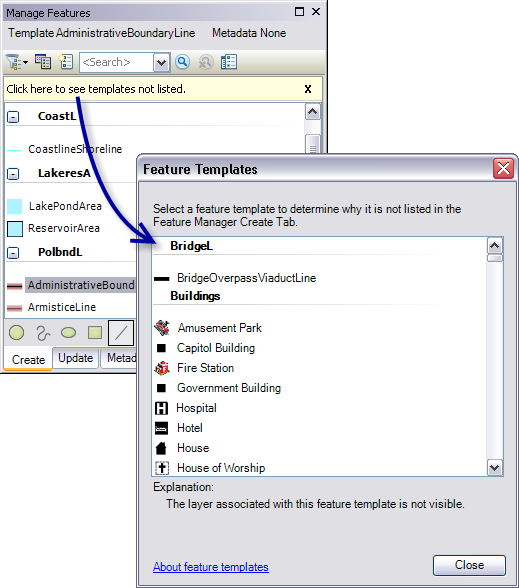Click the ArmisticeLine red line symbol
This screenshot has width=519, height=588.
tap(15, 308)
